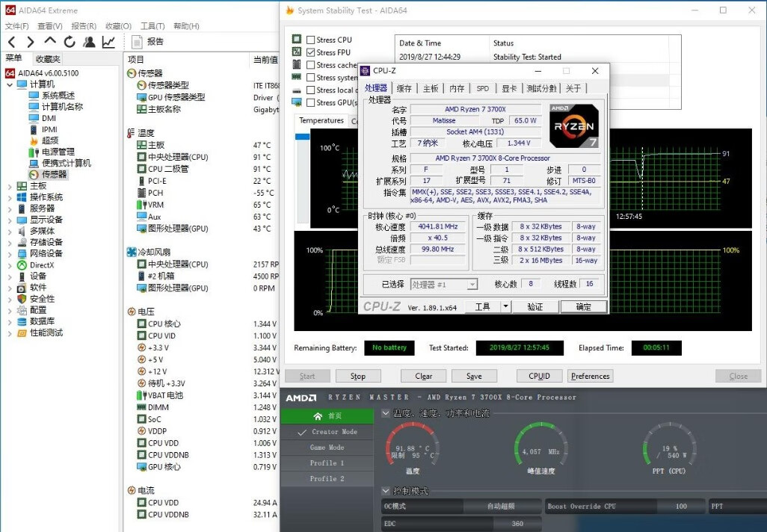Open the 工具 dropdown arrow in CPU-Z
The width and height of the screenshot is (767, 532).
(505, 306)
